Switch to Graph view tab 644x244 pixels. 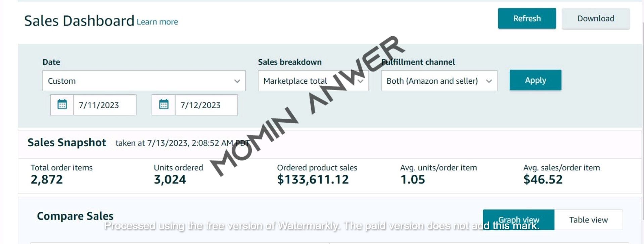518,220
